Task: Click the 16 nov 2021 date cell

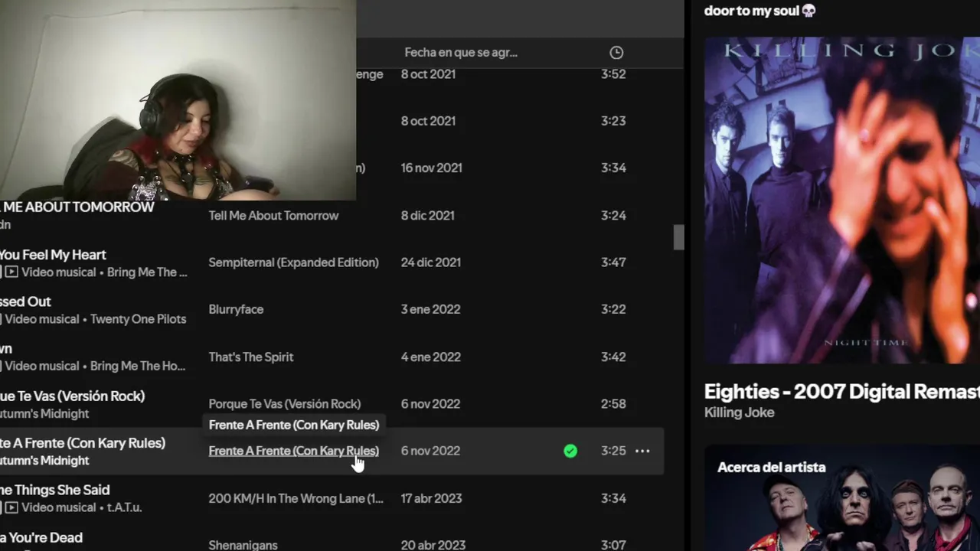Action: pyautogui.click(x=432, y=168)
